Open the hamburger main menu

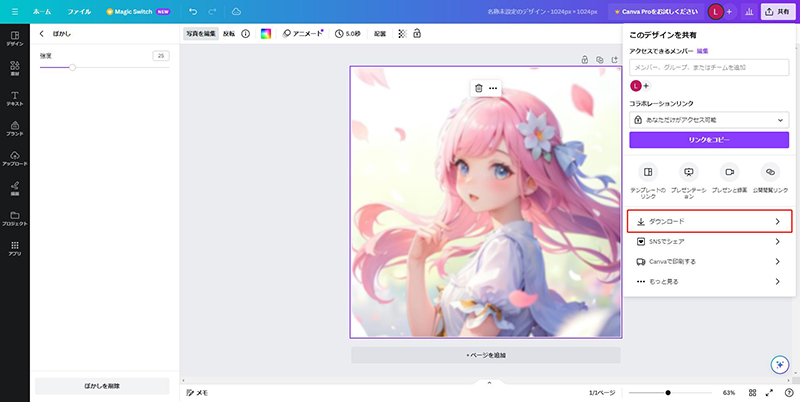15,11
